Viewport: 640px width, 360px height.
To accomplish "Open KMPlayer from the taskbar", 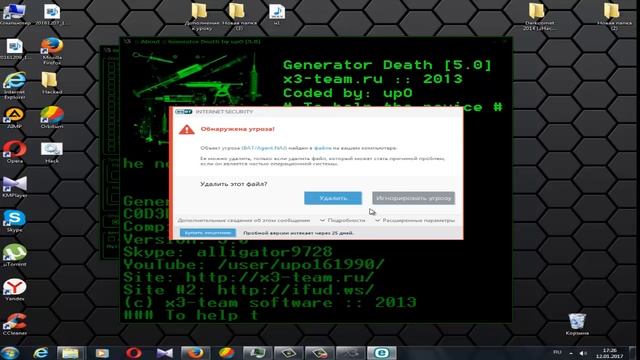I will [164, 353].
